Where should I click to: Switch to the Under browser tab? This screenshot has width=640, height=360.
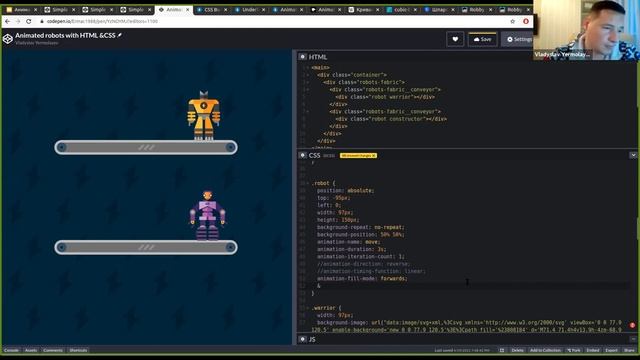249,9
